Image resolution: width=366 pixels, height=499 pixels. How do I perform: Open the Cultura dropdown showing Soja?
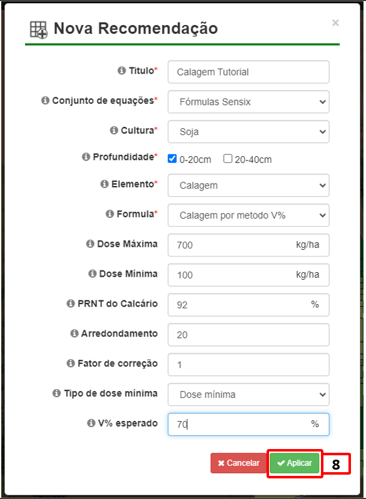click(249, 132)
